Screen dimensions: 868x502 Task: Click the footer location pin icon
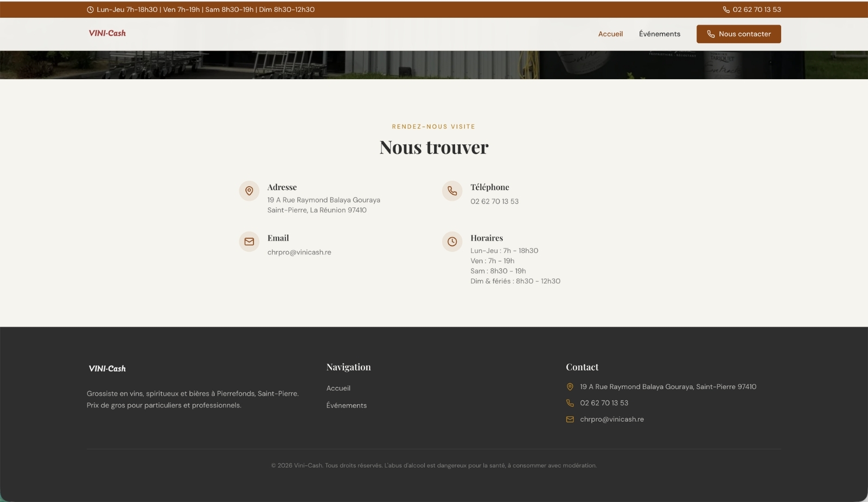click(570, 387)
